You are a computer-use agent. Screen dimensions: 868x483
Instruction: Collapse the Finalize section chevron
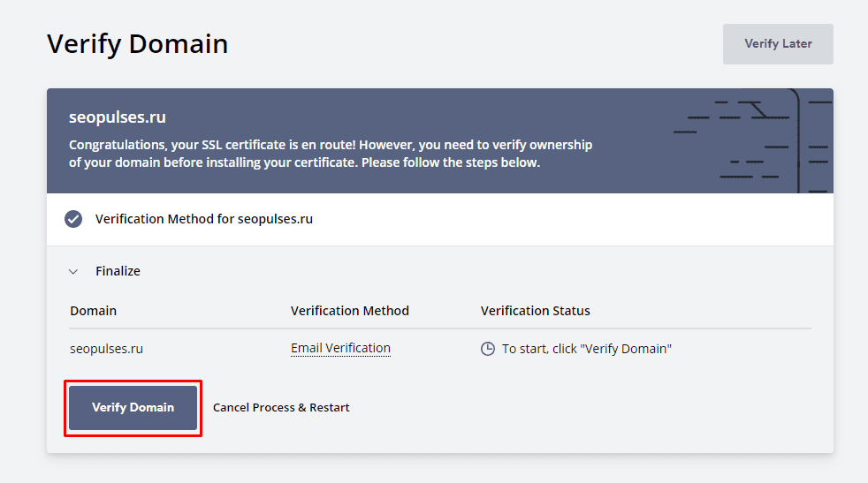click(73, 271)
